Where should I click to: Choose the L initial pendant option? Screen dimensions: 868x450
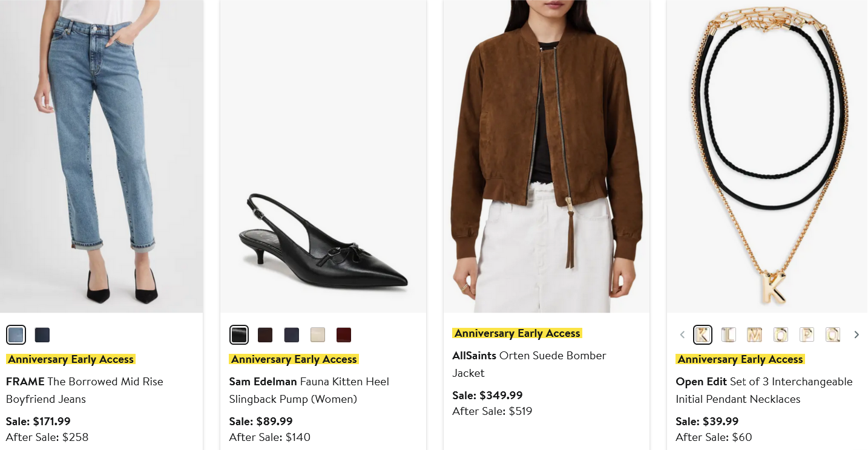click(x=729, y=334)
